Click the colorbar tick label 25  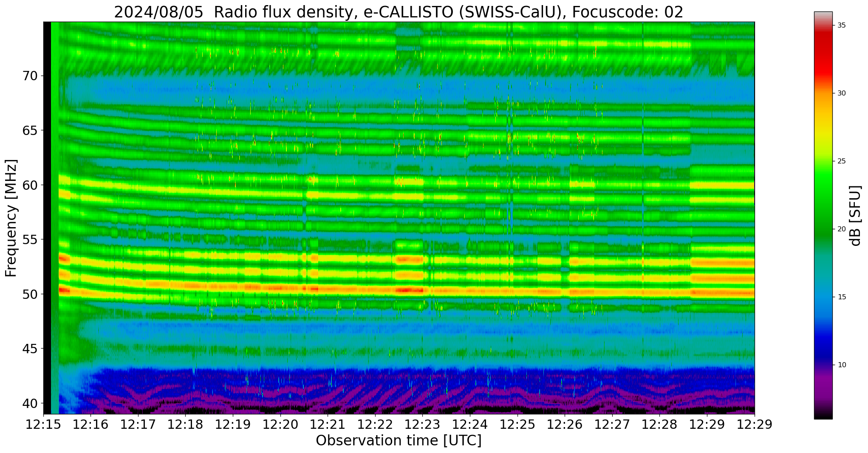click(841, 161)
